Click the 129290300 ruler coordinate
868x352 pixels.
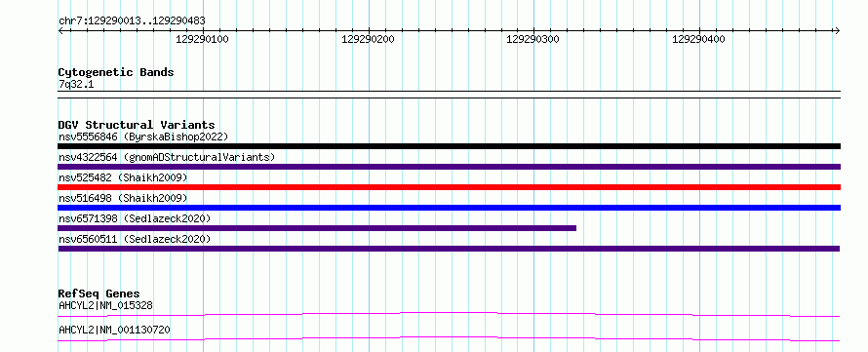point(533,39)
